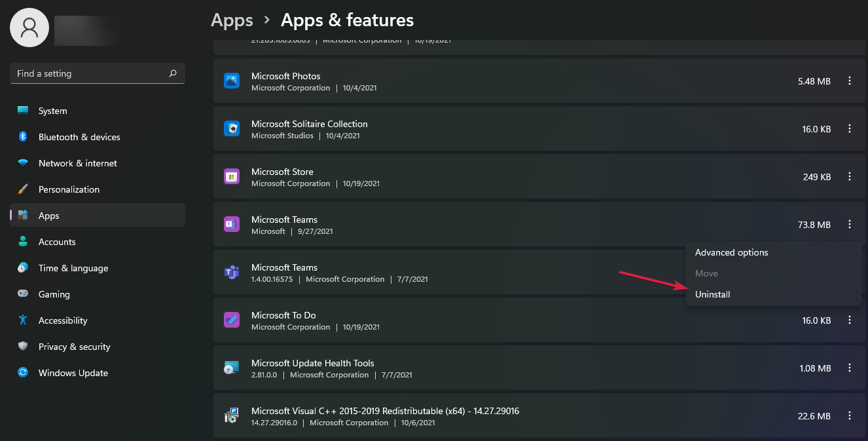This screenshot has width=868, height=441.
Task: Open Privacy & security section
Action: 74,347
